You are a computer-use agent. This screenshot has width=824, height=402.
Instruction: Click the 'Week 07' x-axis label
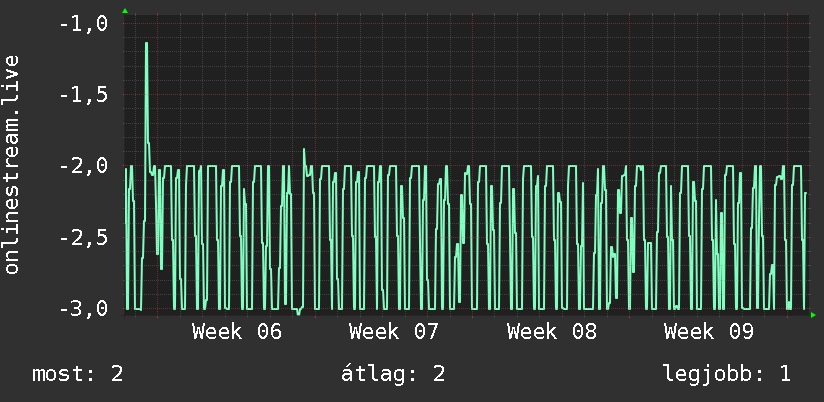click(x=394, y=332)
